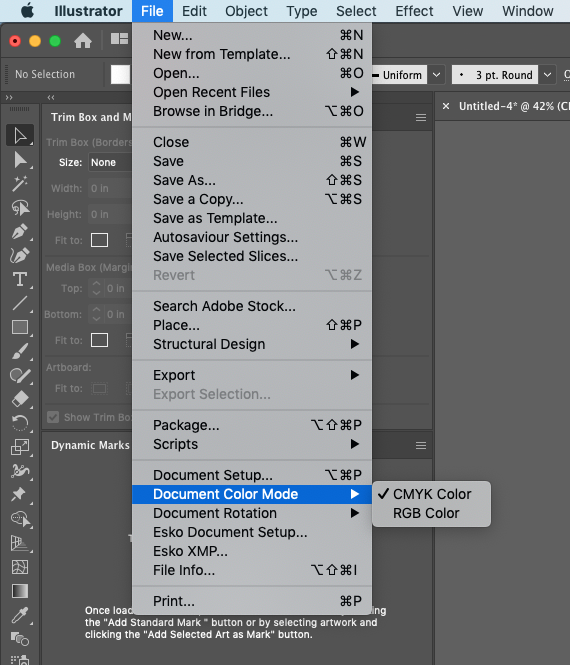Viewport: 570px width, 665px height.
Task: Select the Type tool
Action: point(20,279)
